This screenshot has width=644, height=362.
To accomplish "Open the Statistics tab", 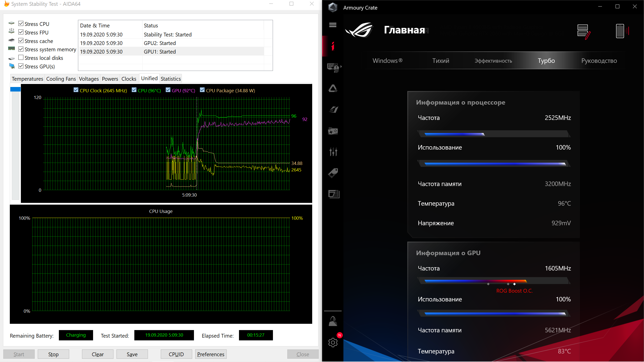I will [171, 79].
